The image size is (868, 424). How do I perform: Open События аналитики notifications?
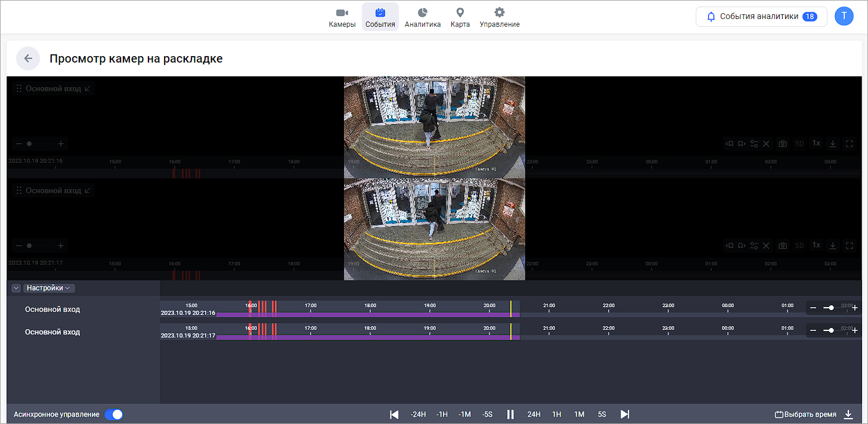coord(761,17)
